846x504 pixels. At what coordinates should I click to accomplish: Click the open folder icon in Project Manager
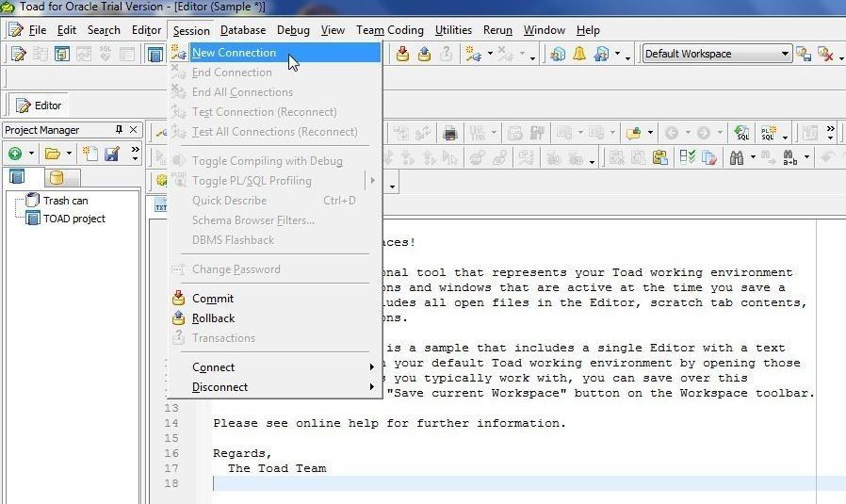click(53, 154)
